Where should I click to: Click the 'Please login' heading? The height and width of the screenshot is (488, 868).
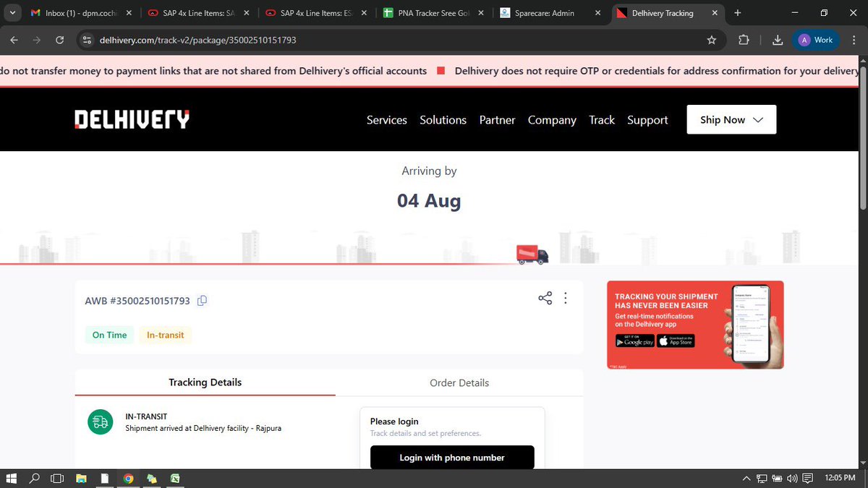point(394,421)
